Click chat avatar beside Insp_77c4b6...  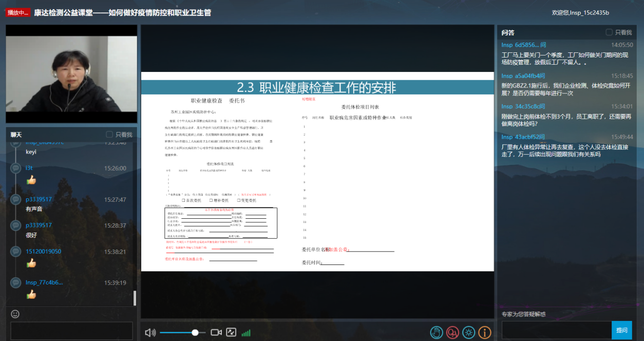[x=16, y=282]
